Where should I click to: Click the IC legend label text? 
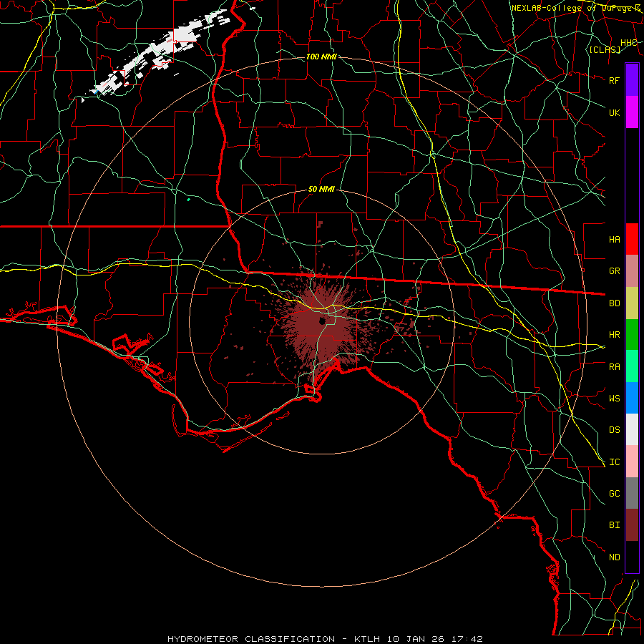tap(615, 462)
